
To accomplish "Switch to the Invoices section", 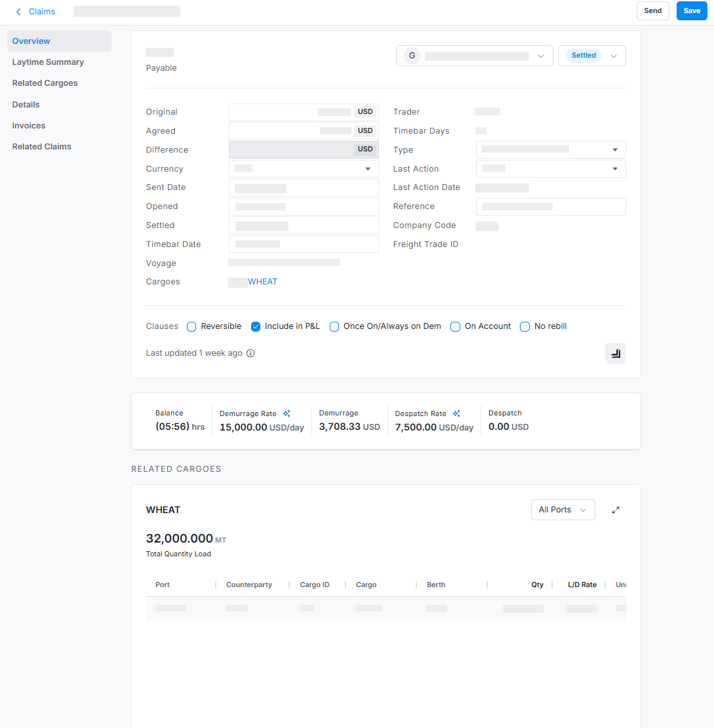I will pos(29,126).
